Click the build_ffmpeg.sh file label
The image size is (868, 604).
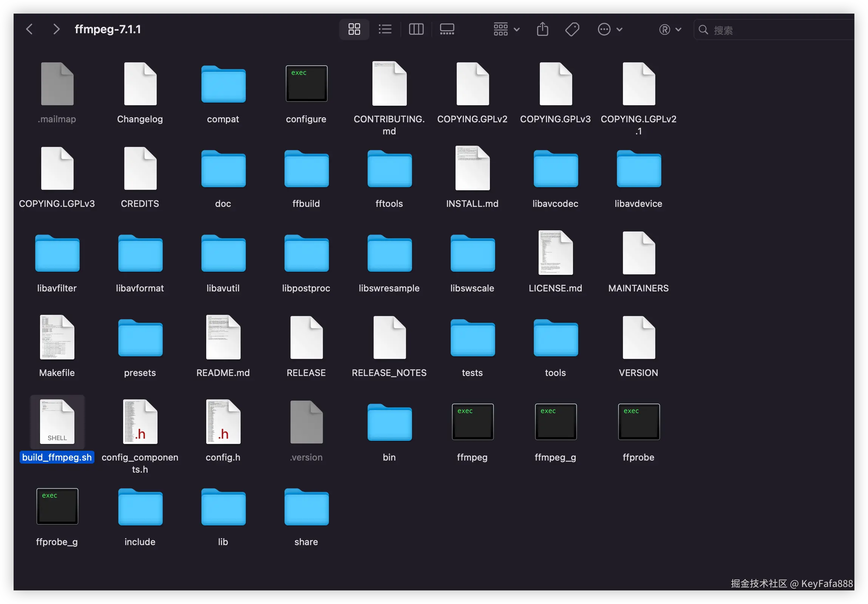[57, 457]
